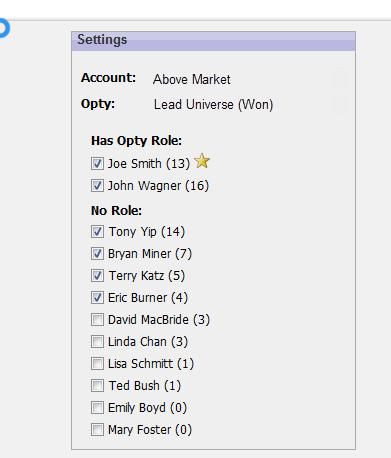Uncheck the Terry Katz (5) checkbox
The height and width of the screenshot is (458, 391).
click(x=97, y=276)
